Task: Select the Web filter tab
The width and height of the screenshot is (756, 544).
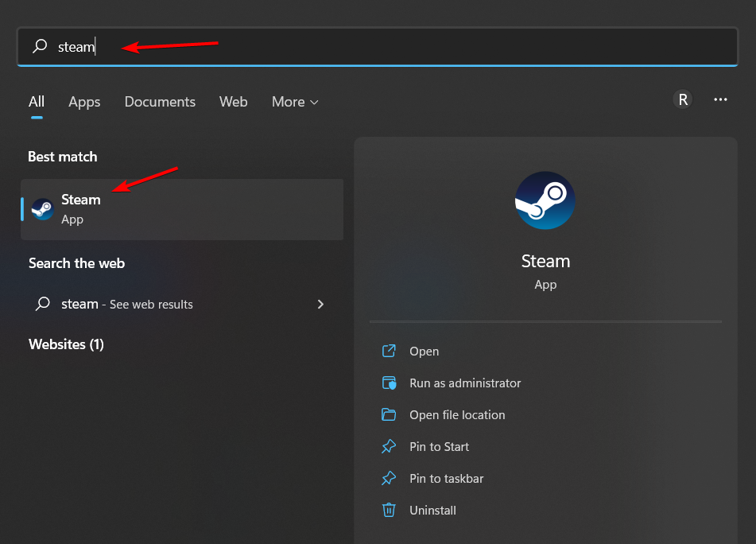Action: tap(234, 102)
